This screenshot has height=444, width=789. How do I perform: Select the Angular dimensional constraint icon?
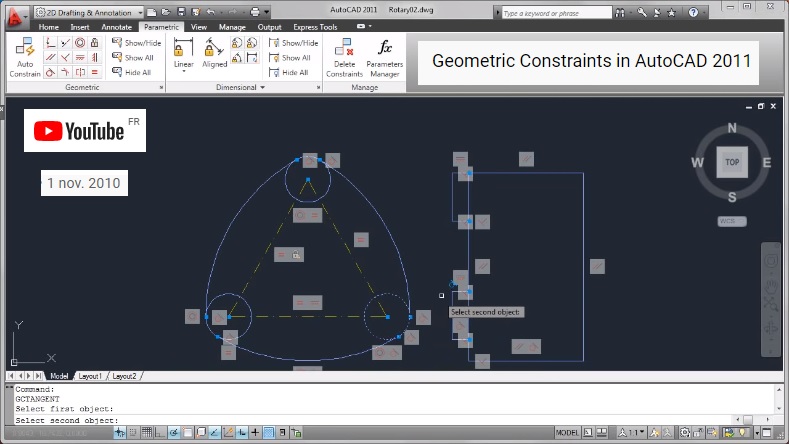click(237, 57)
